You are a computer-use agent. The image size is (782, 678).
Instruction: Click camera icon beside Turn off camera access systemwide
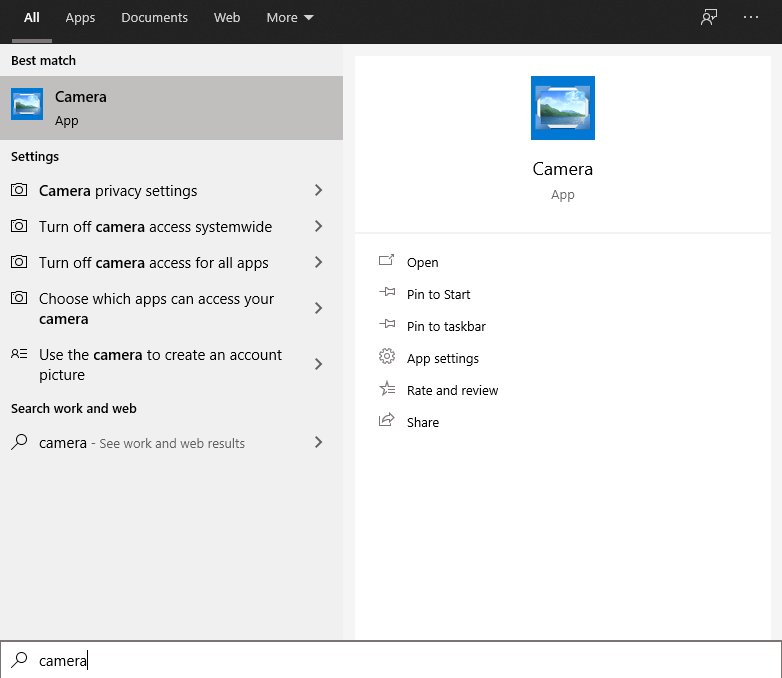pos(19,226)
